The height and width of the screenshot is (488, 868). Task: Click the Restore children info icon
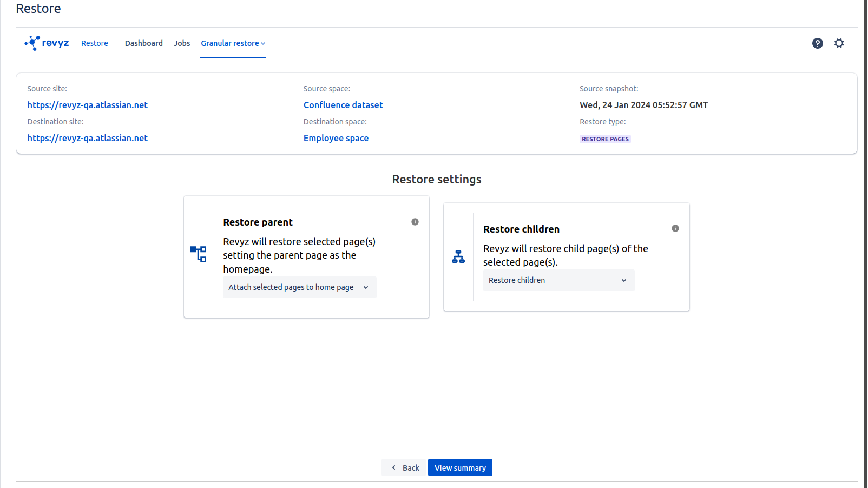(x=675, y=228)
